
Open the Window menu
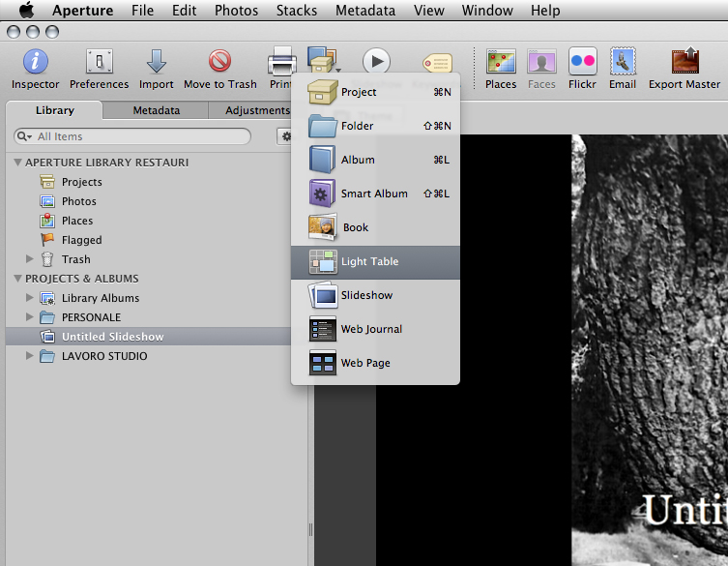point(487,11)
